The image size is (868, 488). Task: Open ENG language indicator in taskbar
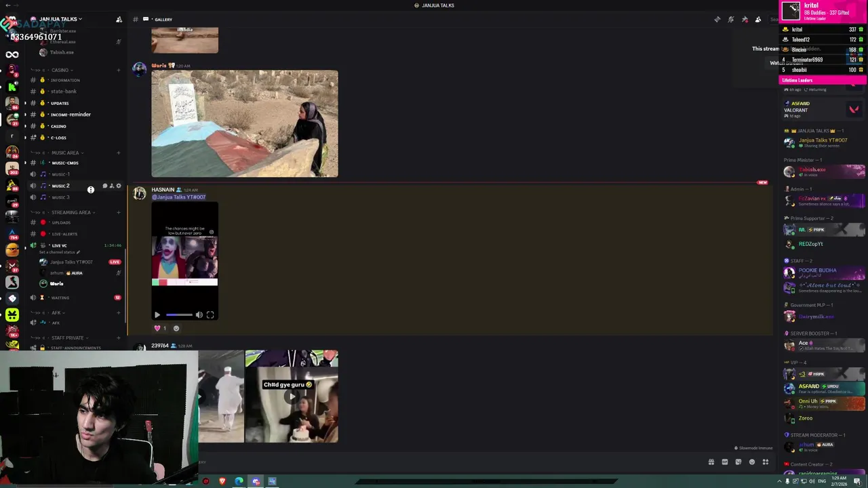click(x=823, y=481)
